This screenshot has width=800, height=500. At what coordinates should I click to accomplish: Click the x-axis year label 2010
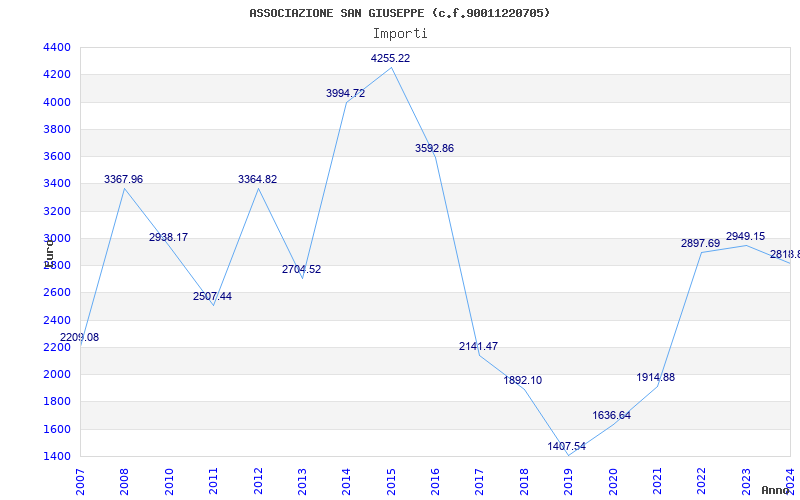point(169,482)
